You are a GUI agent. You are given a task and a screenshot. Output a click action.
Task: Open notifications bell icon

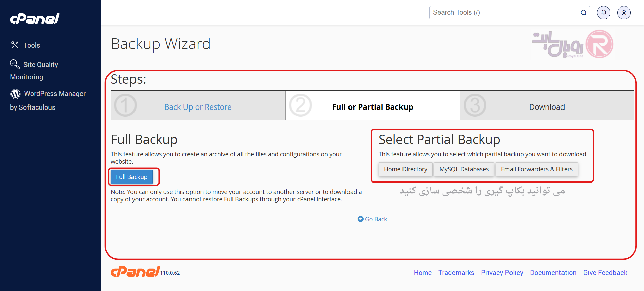(604, 13)
